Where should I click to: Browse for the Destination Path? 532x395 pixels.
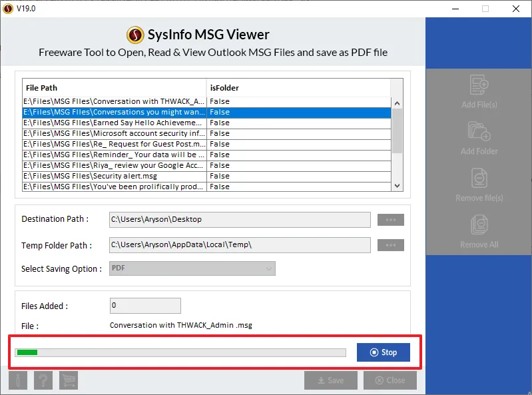[390, 220]
